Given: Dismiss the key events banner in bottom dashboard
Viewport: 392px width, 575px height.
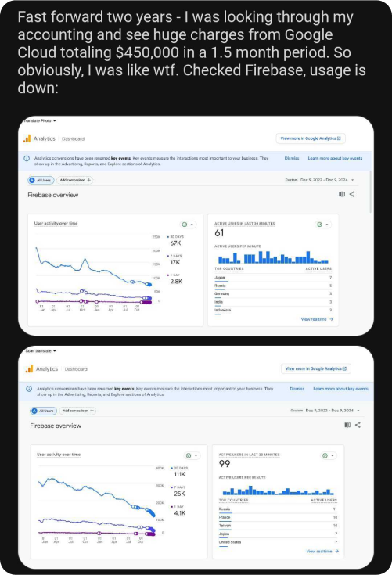Looking at the screenshot, I should (x=297, y=389).
